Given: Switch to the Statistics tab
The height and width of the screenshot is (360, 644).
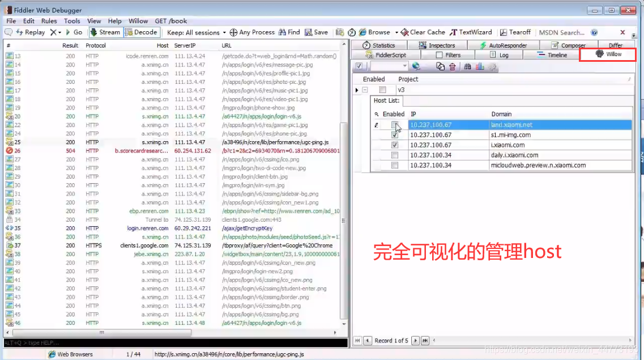Looking at the screenshot, I should tap(379, 45).
